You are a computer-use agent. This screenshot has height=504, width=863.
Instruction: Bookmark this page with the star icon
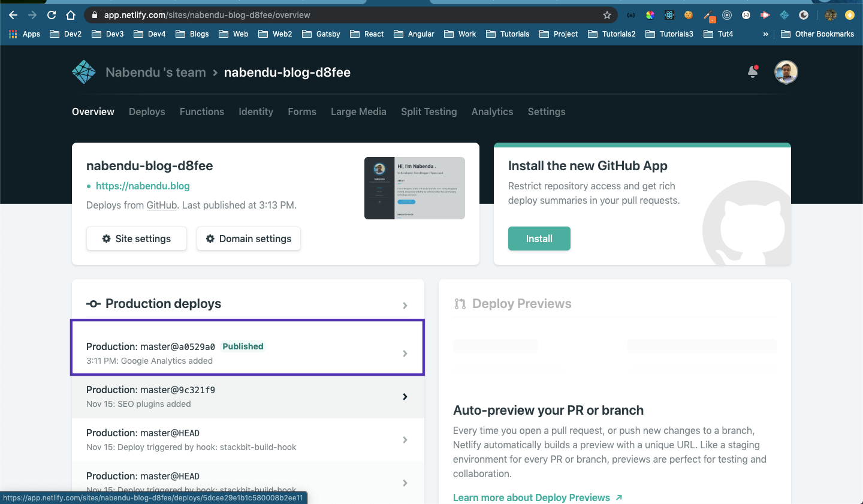[607, 15]
